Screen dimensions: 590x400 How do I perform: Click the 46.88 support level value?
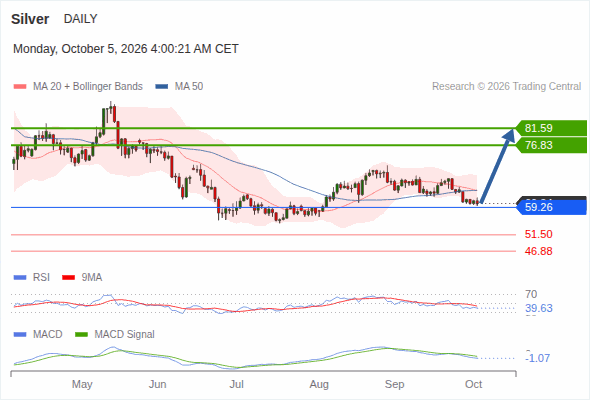point(538,251)
